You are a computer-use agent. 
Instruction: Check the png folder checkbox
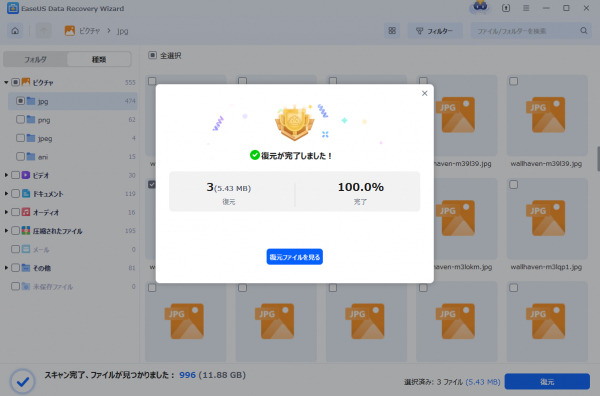point(20,120)
